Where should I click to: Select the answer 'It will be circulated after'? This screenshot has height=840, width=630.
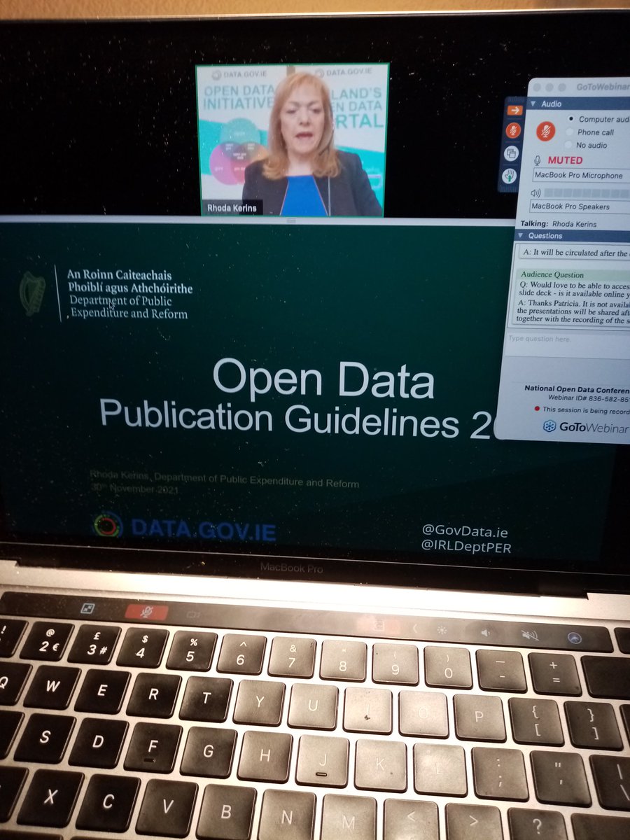point(577,253)
